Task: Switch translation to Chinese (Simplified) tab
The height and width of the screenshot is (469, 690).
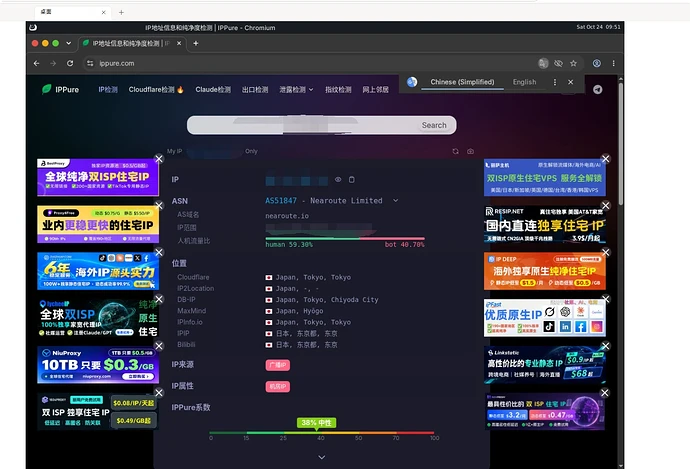Action: click(462, 82)
